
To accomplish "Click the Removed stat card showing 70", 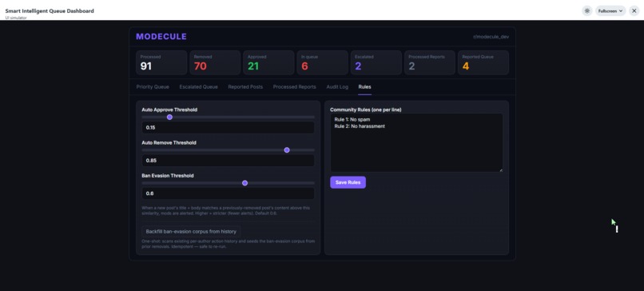I will [215, 62].
